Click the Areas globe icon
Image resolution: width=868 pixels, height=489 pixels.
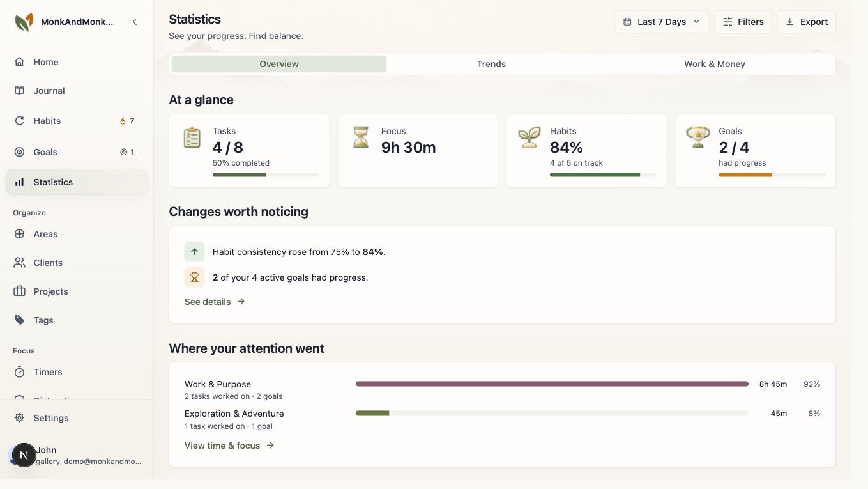click(x=20, y=234)
